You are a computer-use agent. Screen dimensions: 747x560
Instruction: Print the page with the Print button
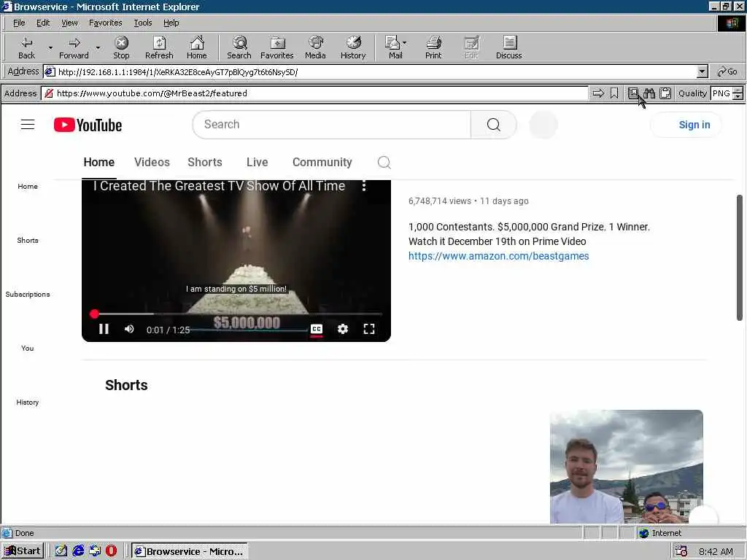pos(433,47)
